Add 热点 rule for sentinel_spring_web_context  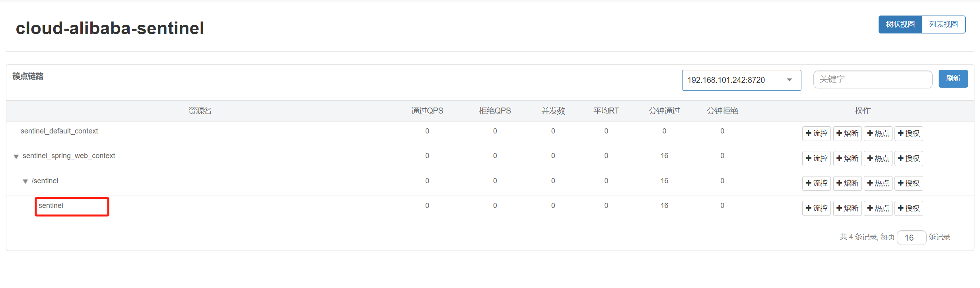coord(878,158)
